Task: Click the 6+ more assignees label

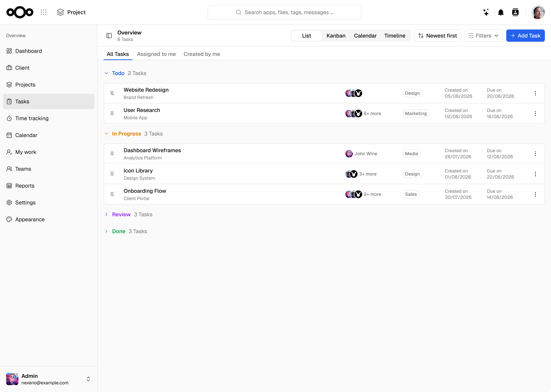Action: [372, 114]
